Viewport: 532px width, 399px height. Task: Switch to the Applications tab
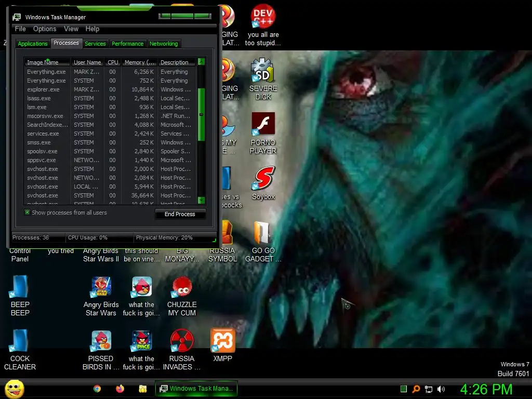click(x=33, y=44)
